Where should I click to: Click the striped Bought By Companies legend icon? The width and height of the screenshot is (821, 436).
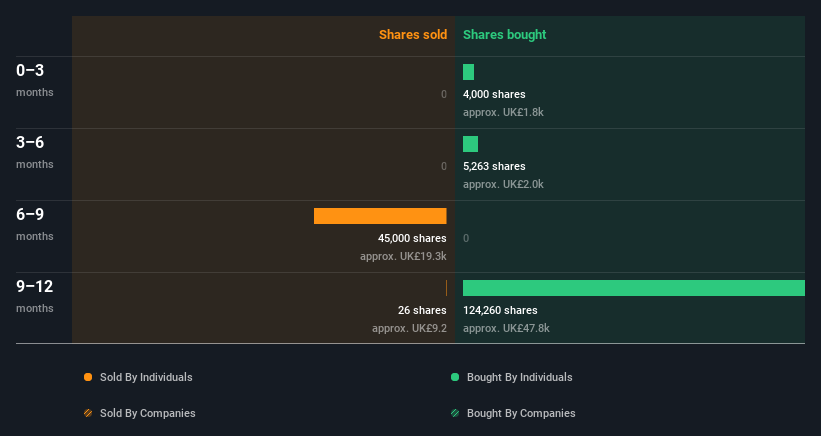pyautogui.click(x=455, y=413)
